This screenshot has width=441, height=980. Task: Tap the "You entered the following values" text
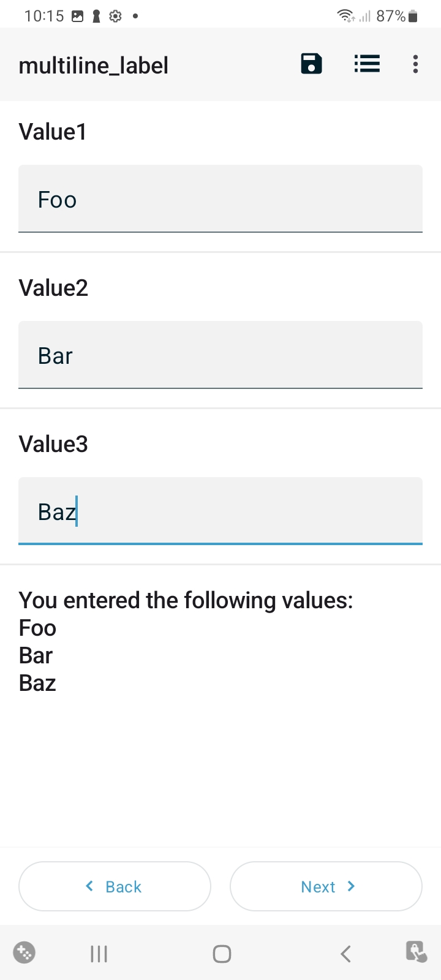point(186,600)
